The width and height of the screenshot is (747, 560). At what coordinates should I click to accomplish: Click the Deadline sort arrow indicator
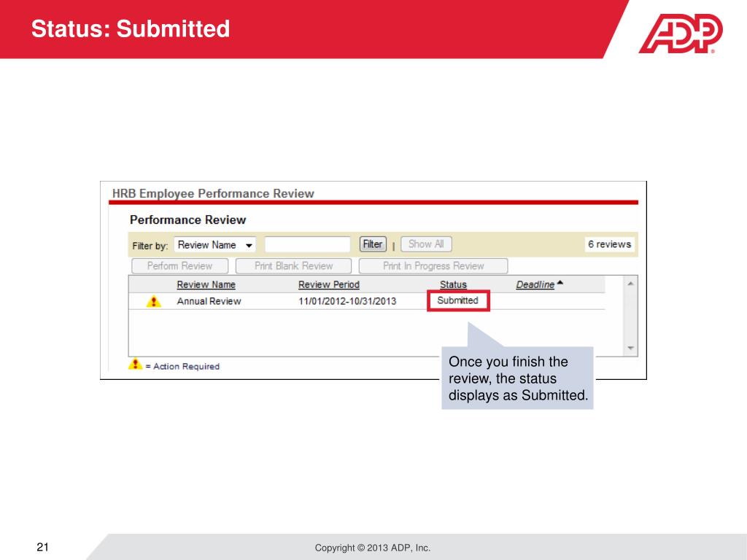[x=560, y=283]
